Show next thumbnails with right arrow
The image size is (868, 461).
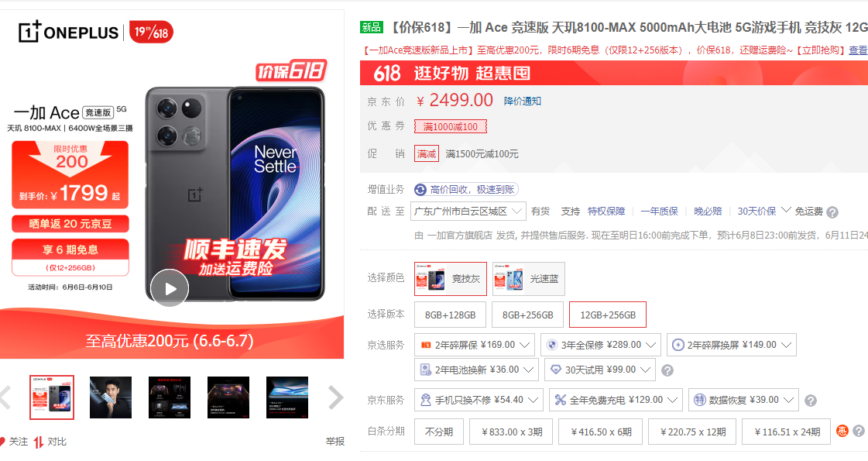pos(335,397)
